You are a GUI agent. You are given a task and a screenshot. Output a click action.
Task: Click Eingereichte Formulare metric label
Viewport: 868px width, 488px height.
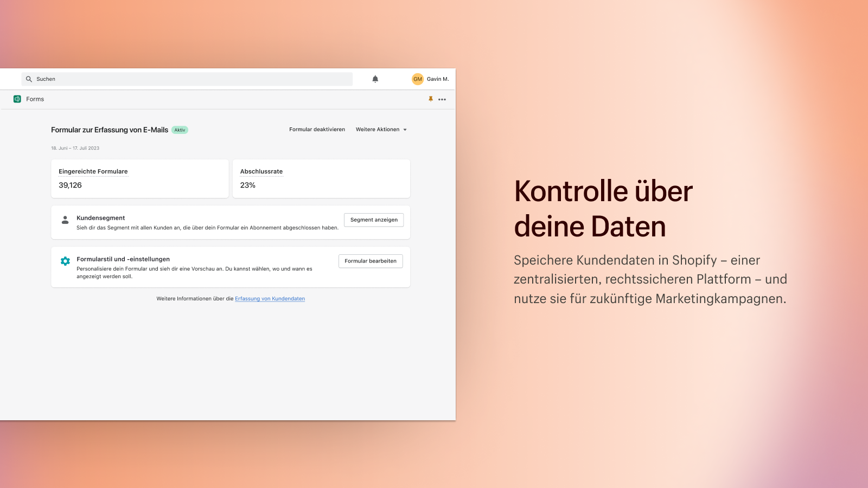tap(93, 171)
